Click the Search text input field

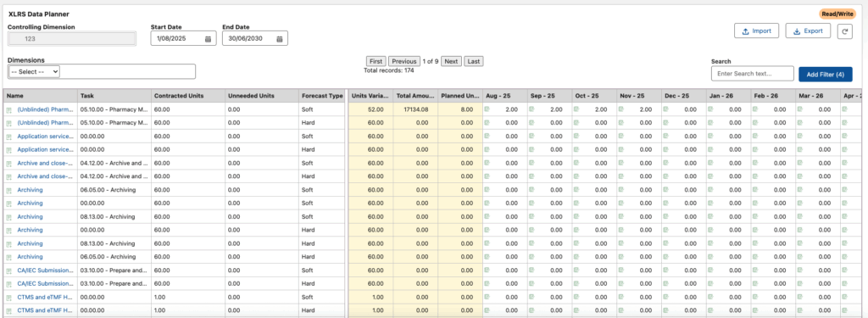click(x=753, y=74)
